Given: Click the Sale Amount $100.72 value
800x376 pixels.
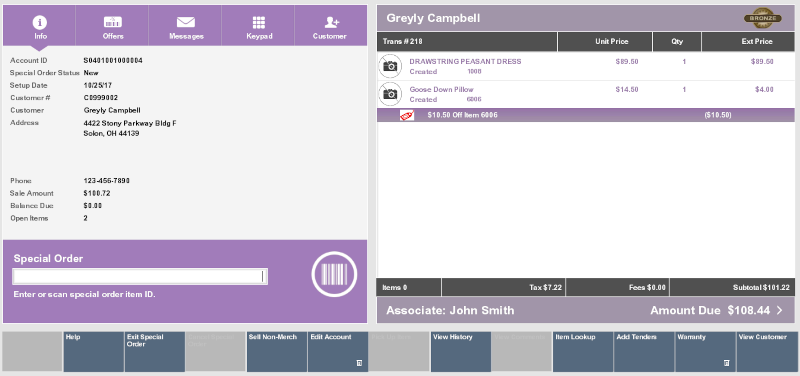Looking at the screenshot, I should (x=97, y=193).
